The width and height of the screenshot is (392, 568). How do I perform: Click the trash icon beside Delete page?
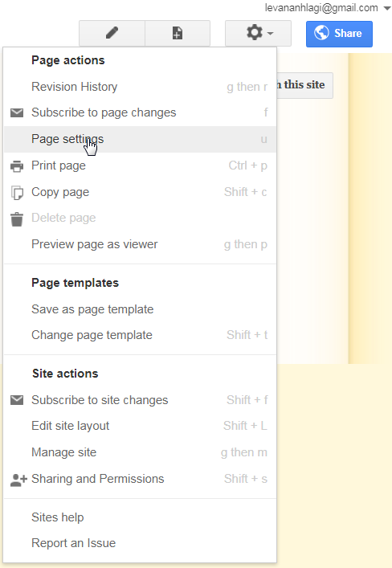(17, 219)
